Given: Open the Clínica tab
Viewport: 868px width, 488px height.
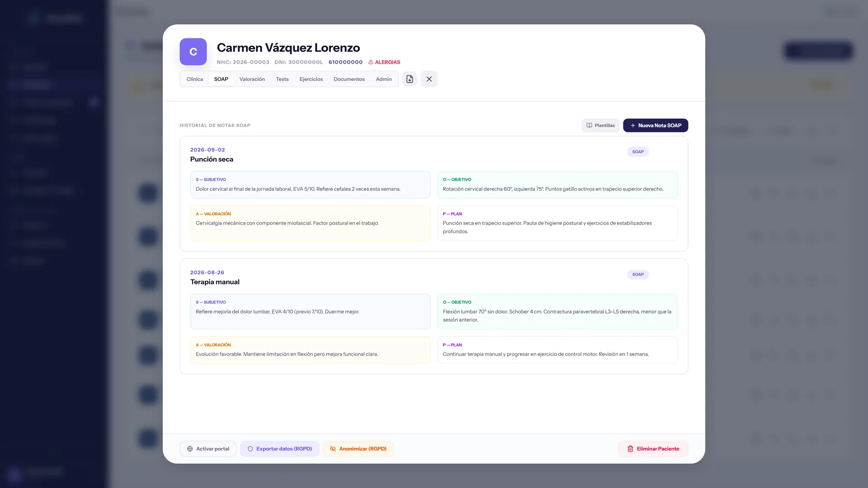Looking at the screenshot, I should 194,79.
